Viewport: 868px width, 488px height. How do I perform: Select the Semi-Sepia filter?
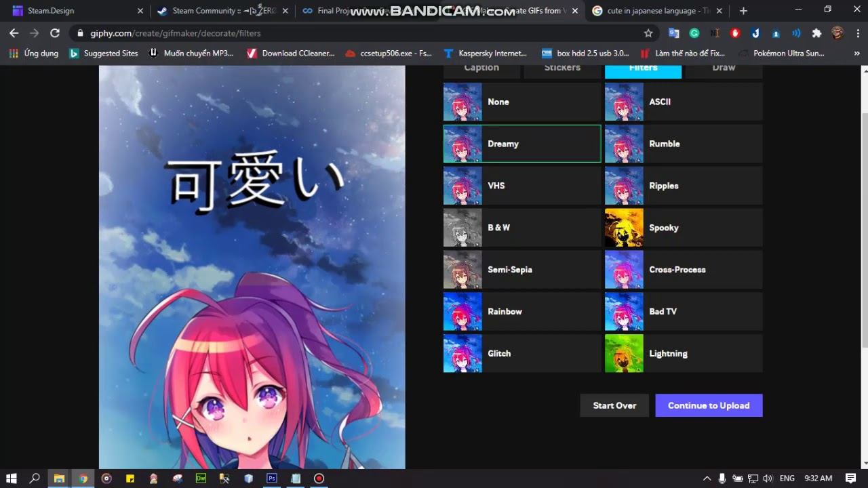(x=522, y=270)
